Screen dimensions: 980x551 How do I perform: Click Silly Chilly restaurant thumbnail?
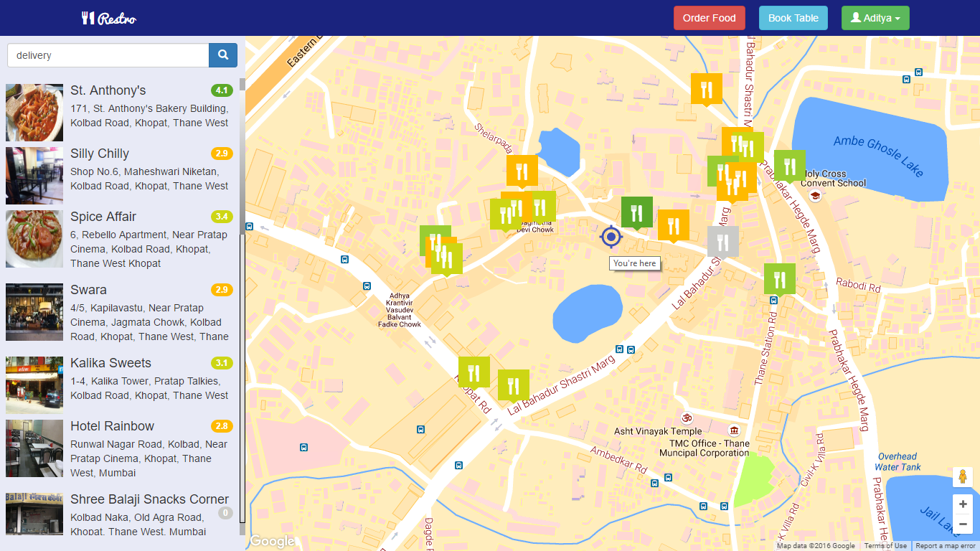34,176
